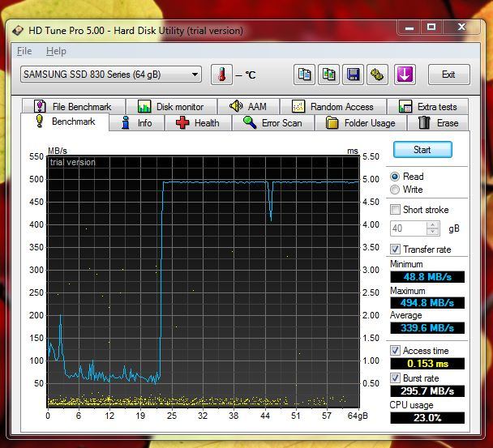Switch to the Erase tab
This screenshot has height=448, width=493.
click(438, 123)
